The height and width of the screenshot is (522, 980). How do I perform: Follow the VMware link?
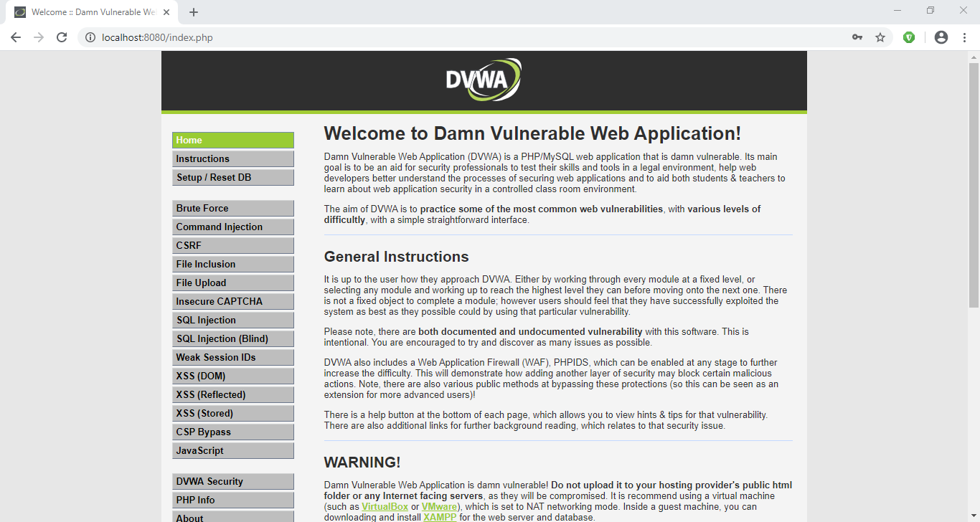[439, 506]
